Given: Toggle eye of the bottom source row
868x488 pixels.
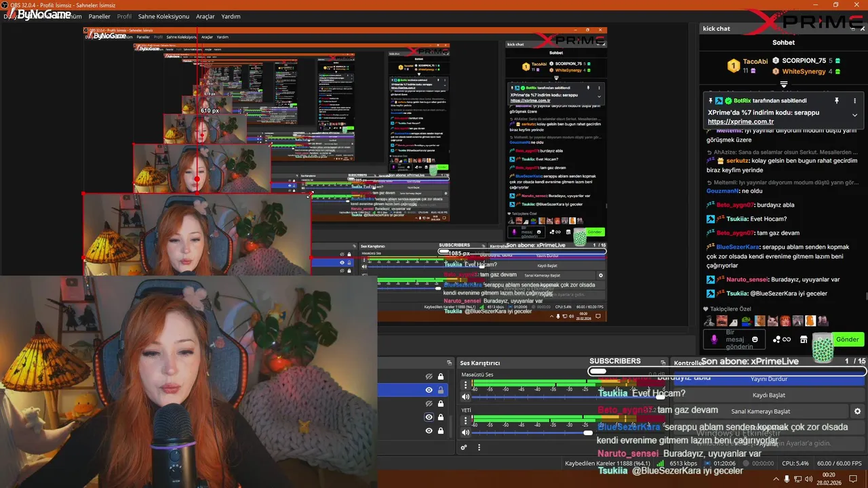Looking at the screenshot, I should click(x=429, y=430).
